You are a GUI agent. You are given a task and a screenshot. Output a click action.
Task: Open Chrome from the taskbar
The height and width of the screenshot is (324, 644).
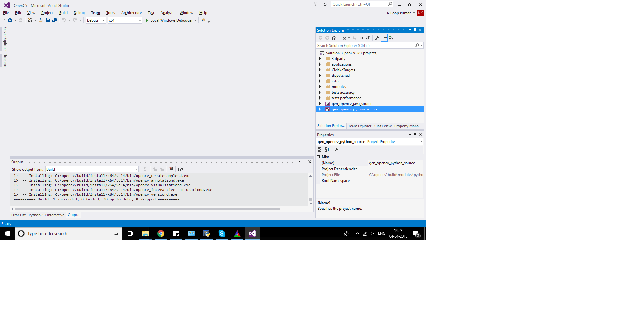pyautogui.click(x=161, y=233)
